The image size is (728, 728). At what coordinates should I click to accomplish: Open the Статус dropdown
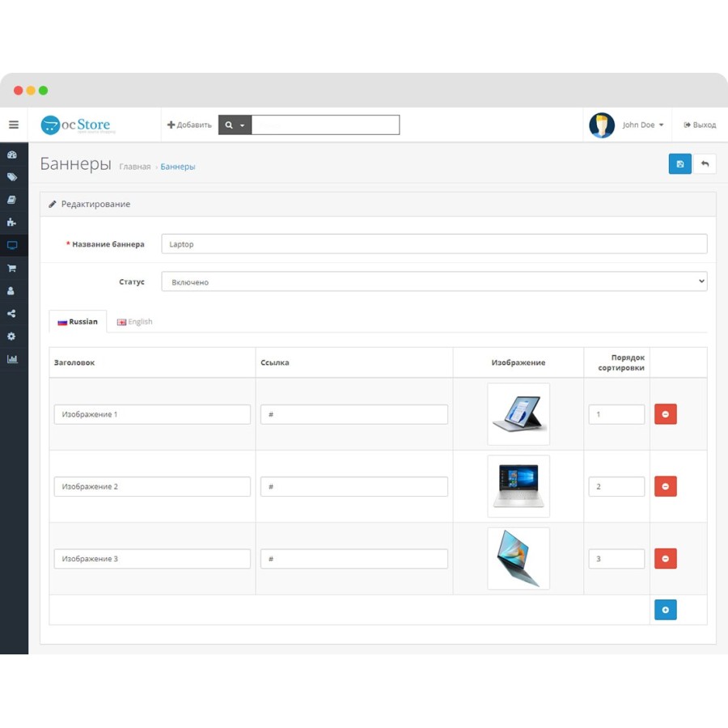(x=434, y=281)
